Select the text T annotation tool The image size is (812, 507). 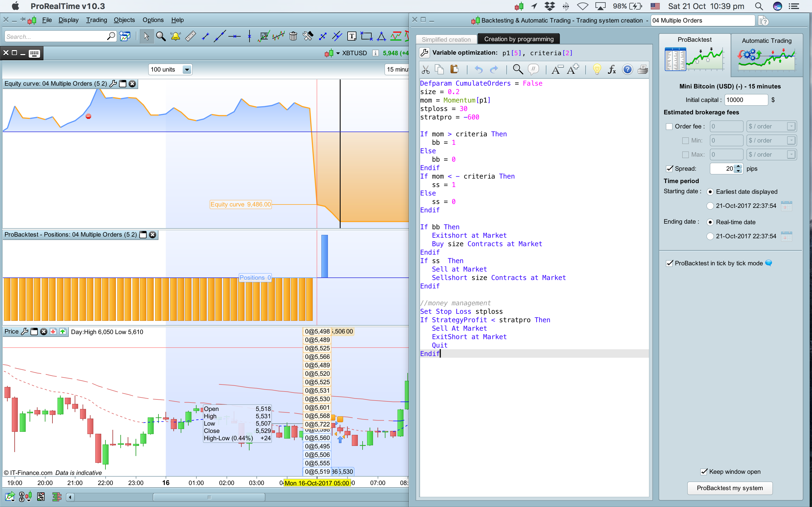click(x=352, y=36)
